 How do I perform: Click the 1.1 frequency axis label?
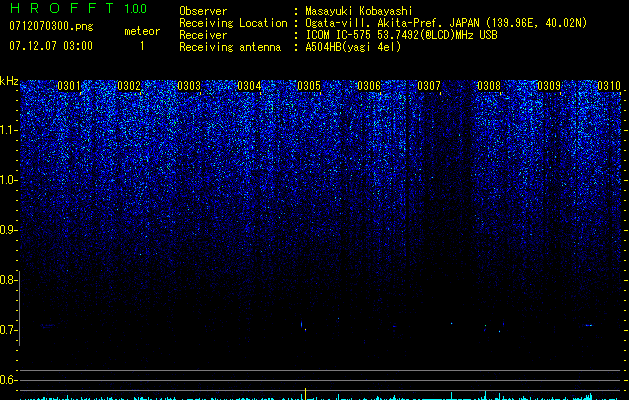(8, 130)
